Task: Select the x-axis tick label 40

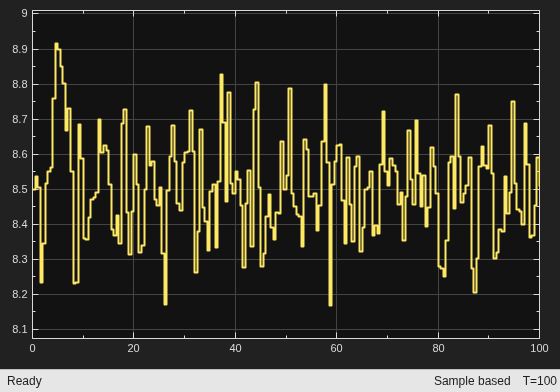Action: coord(235,348)
